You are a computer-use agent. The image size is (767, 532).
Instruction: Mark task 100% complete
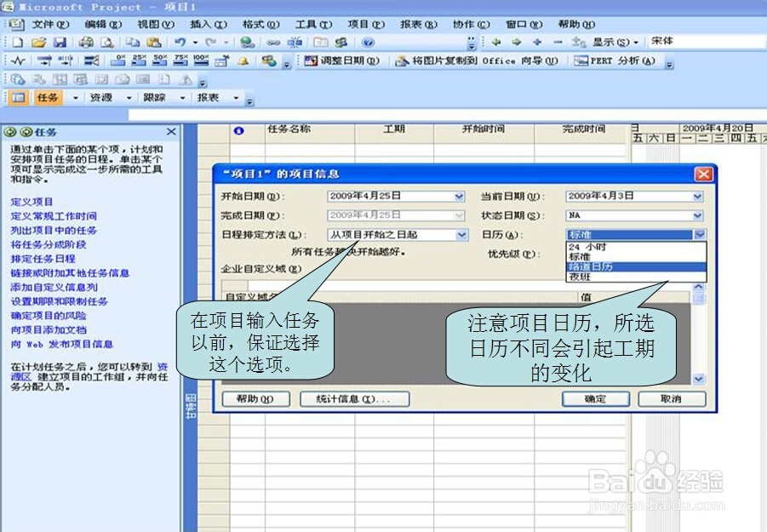[201, 60]
